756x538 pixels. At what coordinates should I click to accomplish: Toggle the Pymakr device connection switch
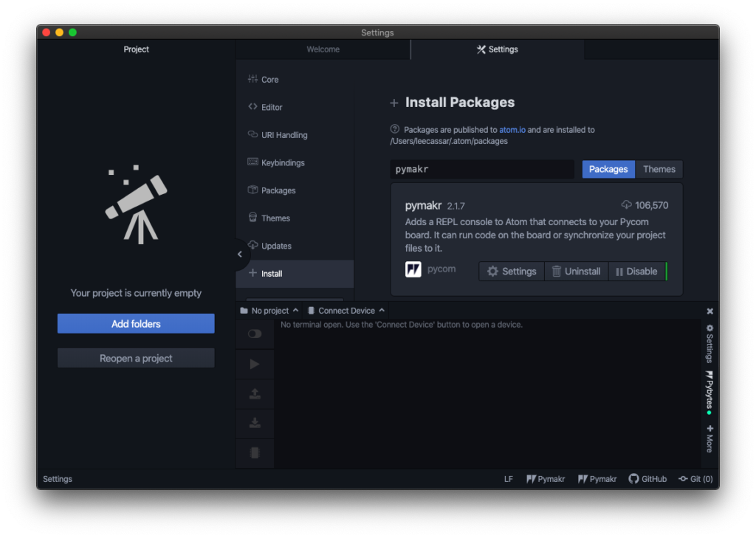coord(255,334)
